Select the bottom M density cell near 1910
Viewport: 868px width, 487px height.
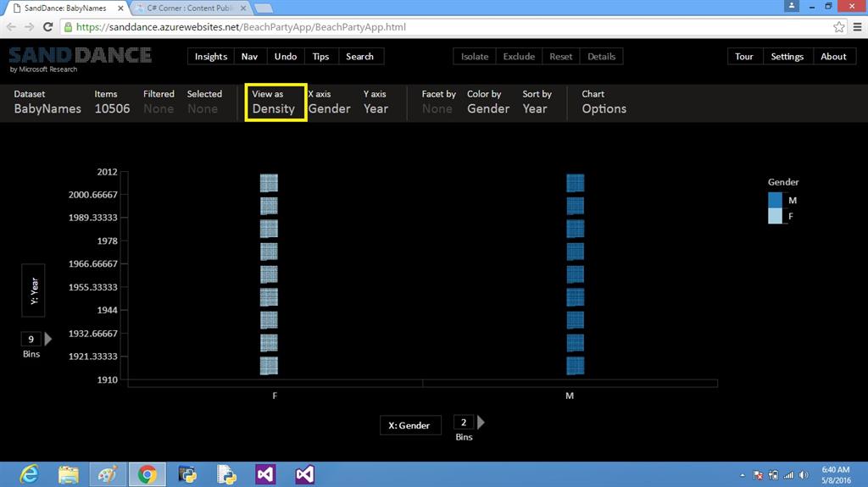click(576, 366)
